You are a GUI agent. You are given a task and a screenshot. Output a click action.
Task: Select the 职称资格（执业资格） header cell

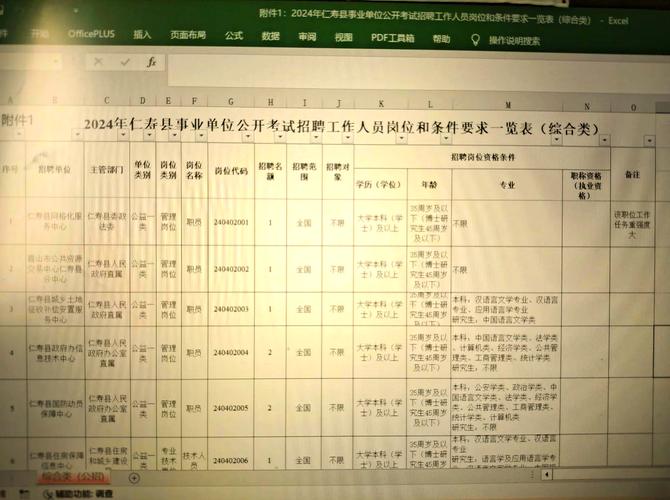pyautogui.click(x=586, y=185)
